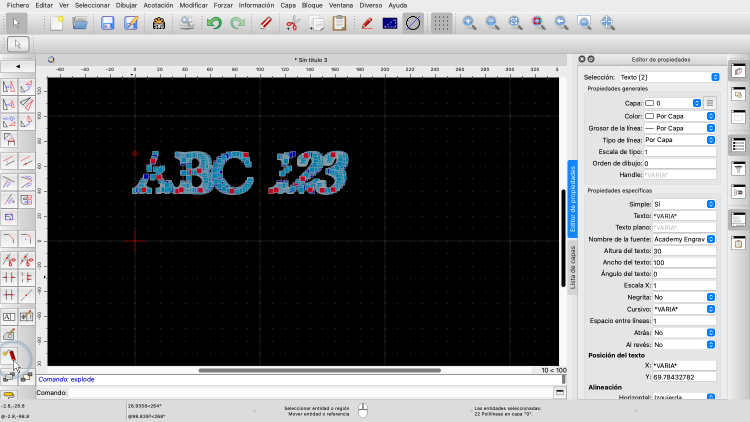Click the Previous view zoom icon
The height and width of the screenshot is (422, 750).
[x=562, y=23]
